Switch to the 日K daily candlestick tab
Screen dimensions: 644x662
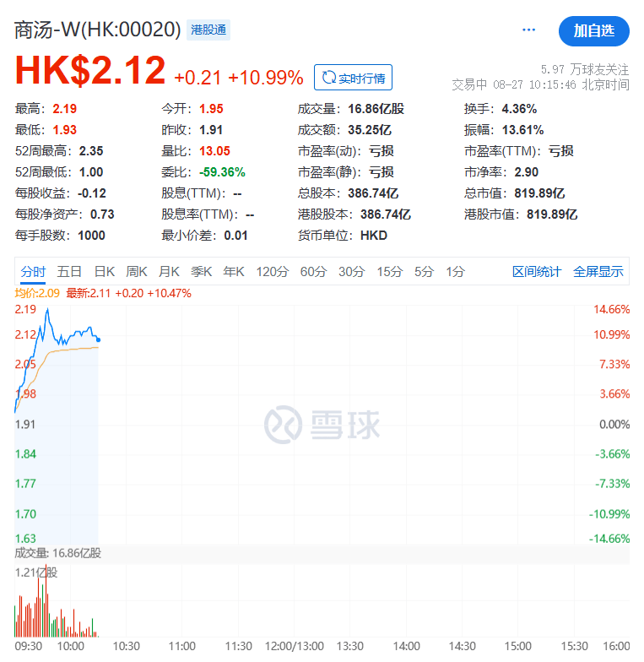pos(104,271)
